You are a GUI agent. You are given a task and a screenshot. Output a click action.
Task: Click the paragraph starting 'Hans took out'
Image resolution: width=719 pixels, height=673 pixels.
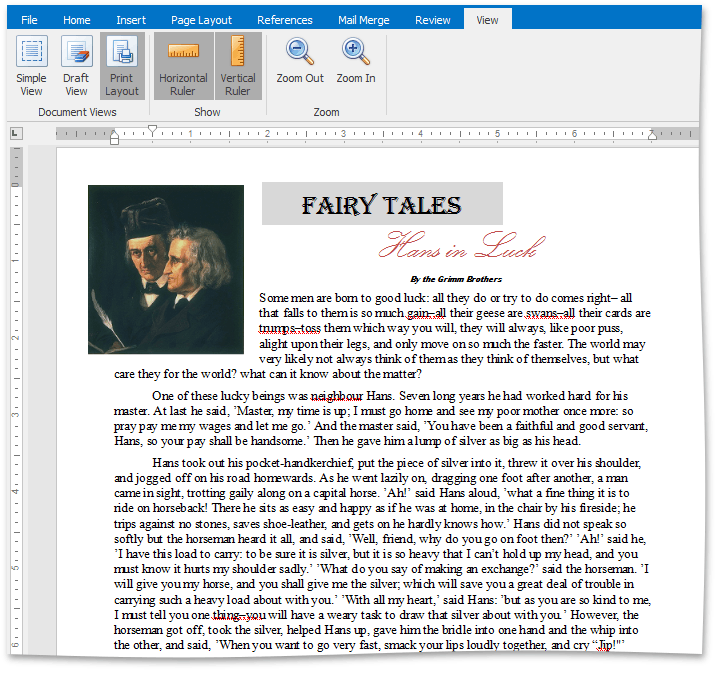point(382,554)
